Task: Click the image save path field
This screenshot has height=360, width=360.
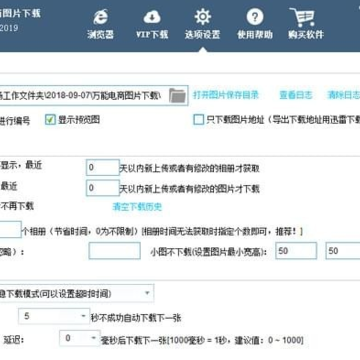Action: (94, 96)
